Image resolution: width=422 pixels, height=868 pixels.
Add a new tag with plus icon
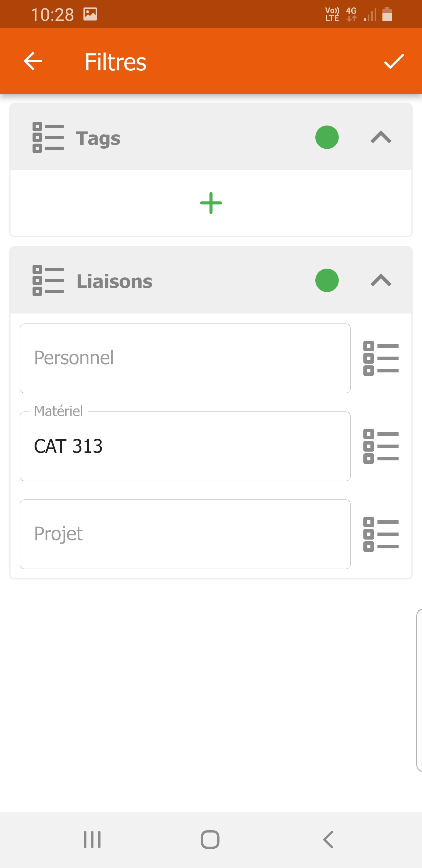click(211, 203)
